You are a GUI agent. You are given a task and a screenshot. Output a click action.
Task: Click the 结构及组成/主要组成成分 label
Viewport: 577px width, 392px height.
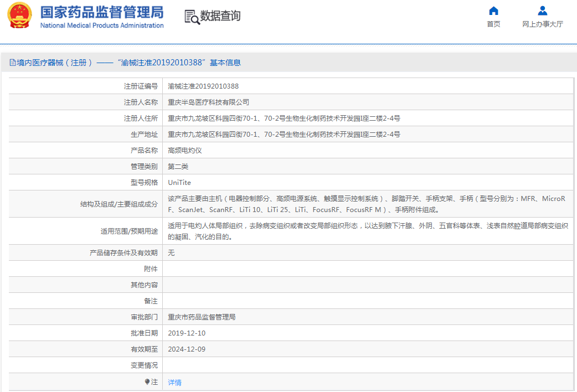(119, 204)
